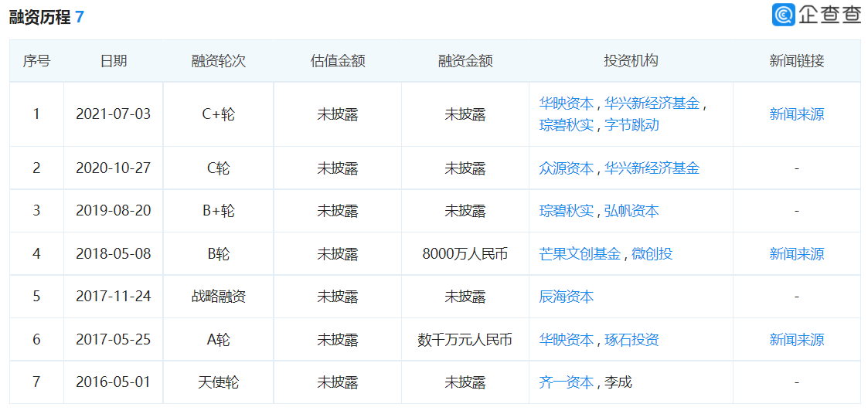
Task: Select the 数千万元人民币 funding amount
Action: (x=465, y=339)
